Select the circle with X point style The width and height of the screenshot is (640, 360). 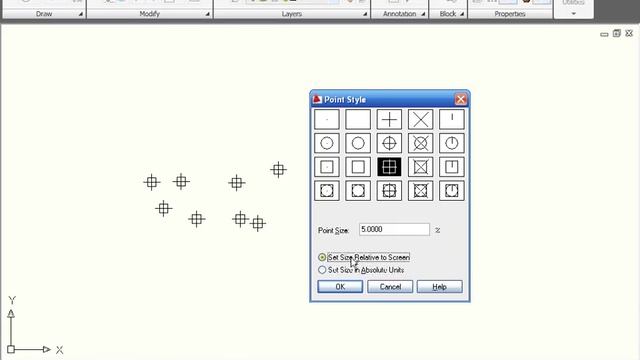pyautogui.click(x=420, y=143)
